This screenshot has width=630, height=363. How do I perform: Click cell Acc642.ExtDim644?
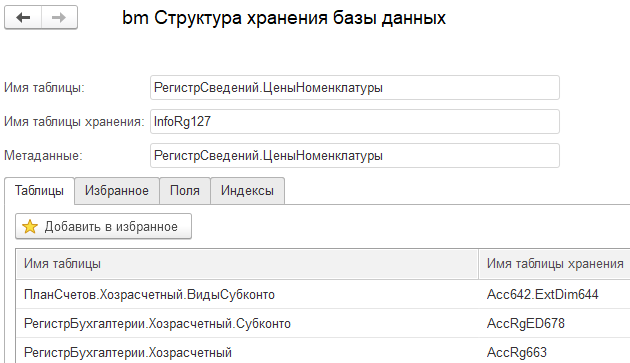coord(555,294)
